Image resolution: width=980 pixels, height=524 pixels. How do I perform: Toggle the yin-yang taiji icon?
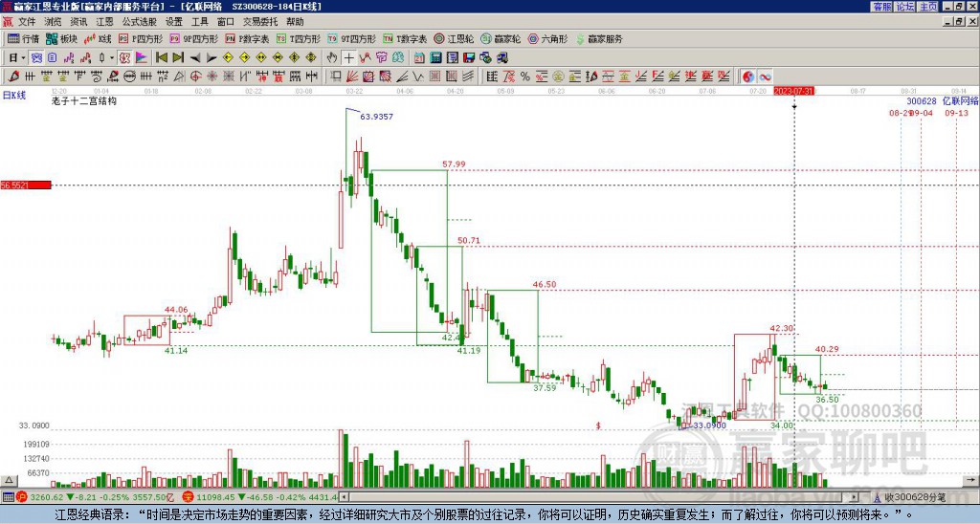pyautogui.click(x=748, y=76)
